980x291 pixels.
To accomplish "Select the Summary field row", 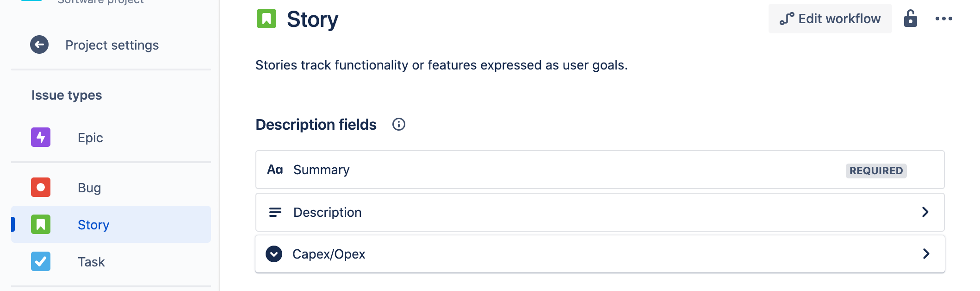I will click(x=600, y=170).
